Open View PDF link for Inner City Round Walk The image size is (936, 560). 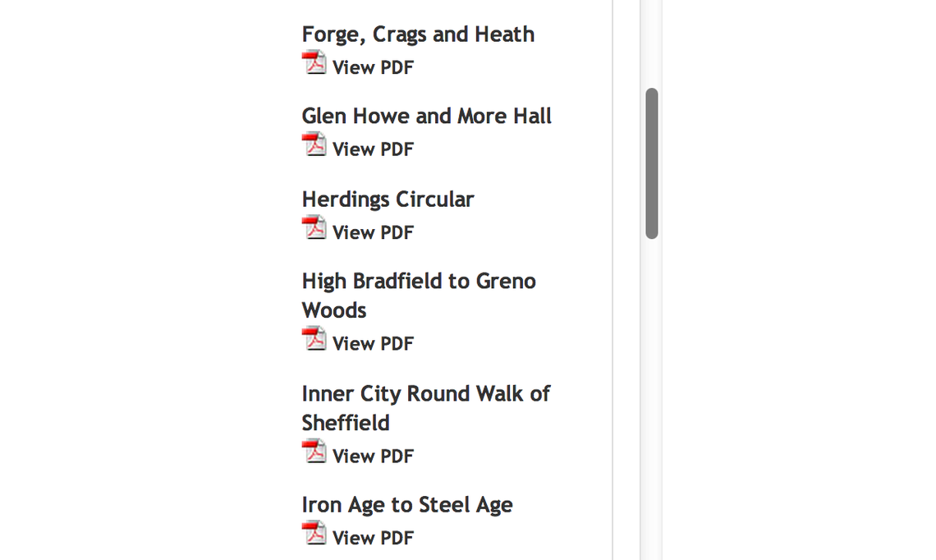[373, 456]
